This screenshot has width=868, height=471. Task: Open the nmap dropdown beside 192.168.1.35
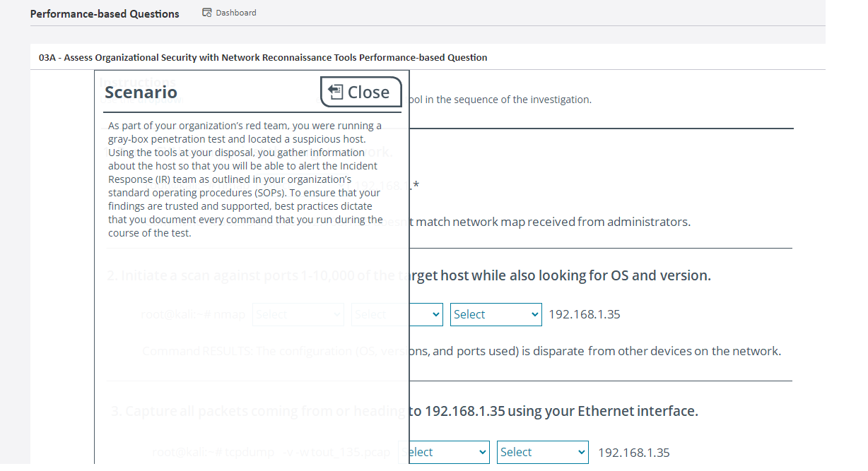click(495, 315)
